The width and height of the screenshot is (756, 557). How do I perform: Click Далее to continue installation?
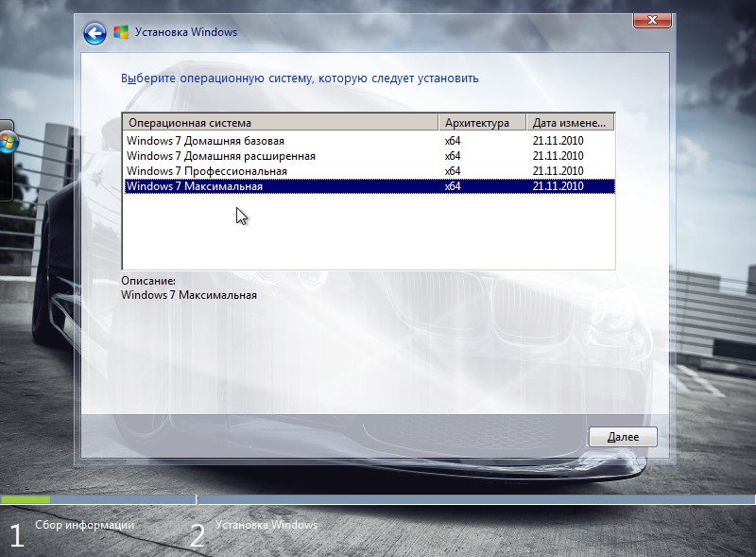pyautogui.click(x=623, y=437)
